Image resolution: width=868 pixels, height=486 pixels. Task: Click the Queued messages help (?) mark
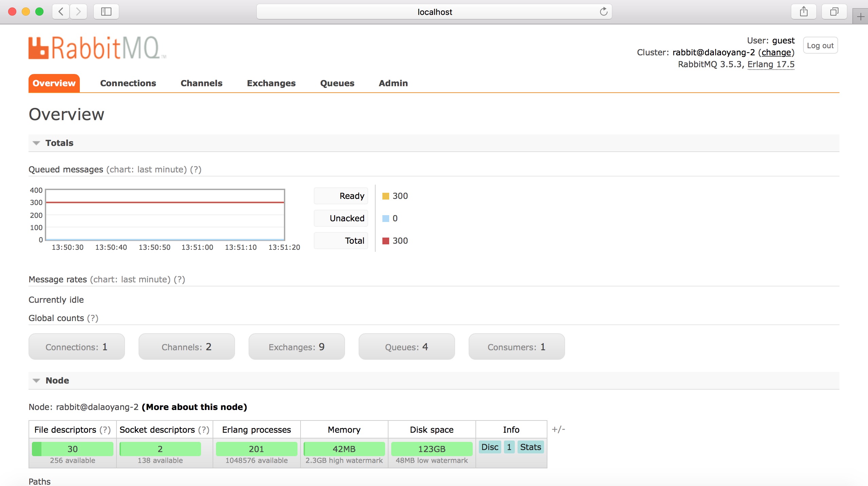click(196, 169)
